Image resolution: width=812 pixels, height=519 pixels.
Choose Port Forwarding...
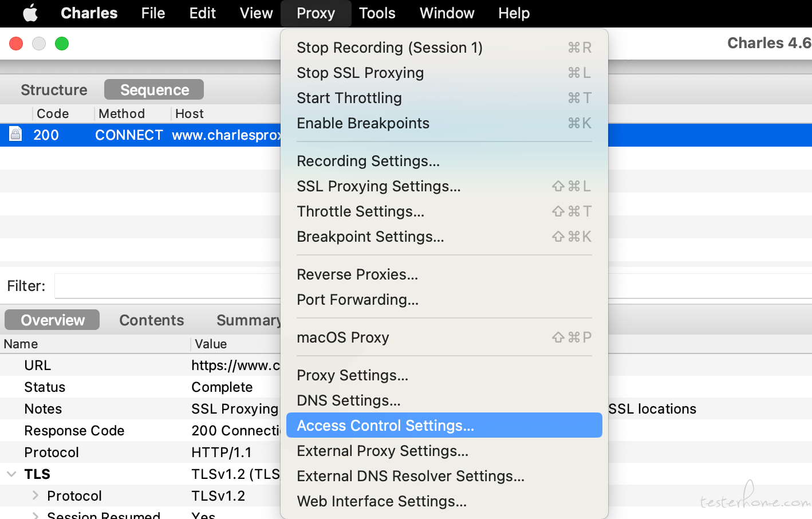pyautogui.click(x=444, y=300)
